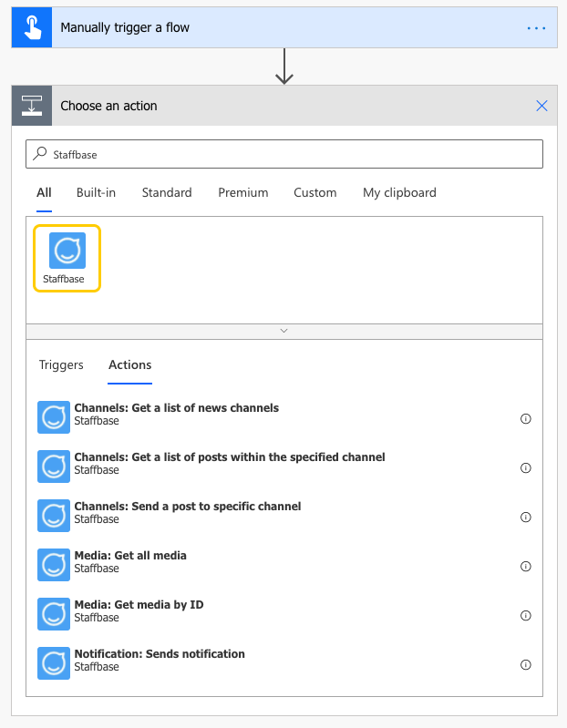Switch to the Premium tab
Viewport: 567px width, 728px height.
pyautogui.click(x=243, y=192)
